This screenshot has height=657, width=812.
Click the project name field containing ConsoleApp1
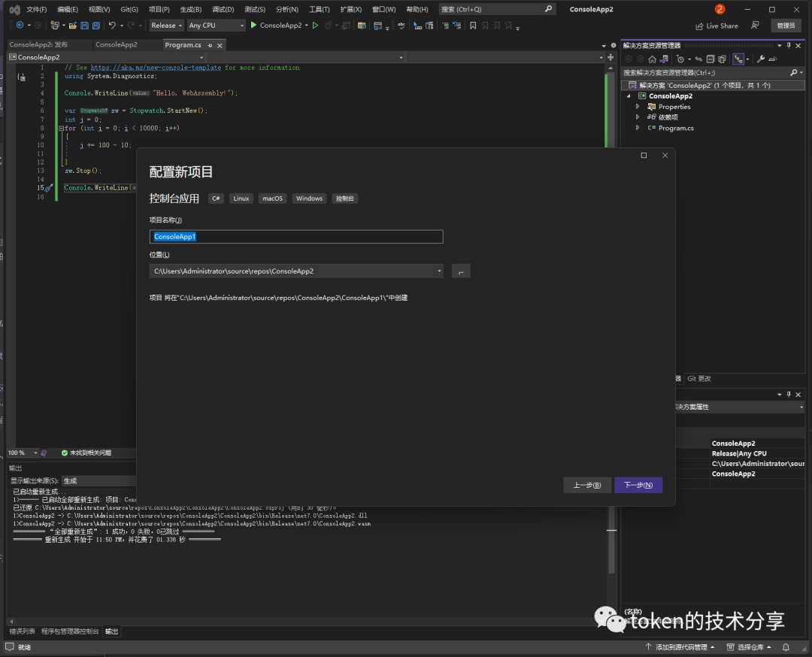296,237
